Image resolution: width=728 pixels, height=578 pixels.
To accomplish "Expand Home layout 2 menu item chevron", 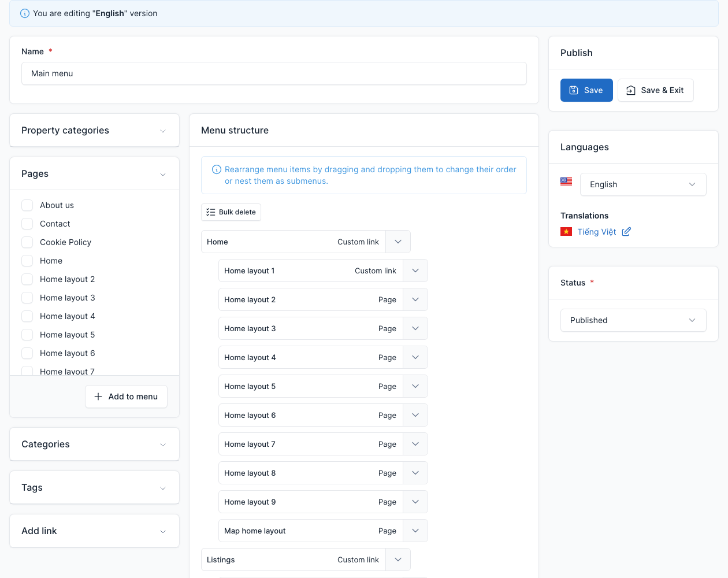I will pyautogui.click(x=415, y=299).
